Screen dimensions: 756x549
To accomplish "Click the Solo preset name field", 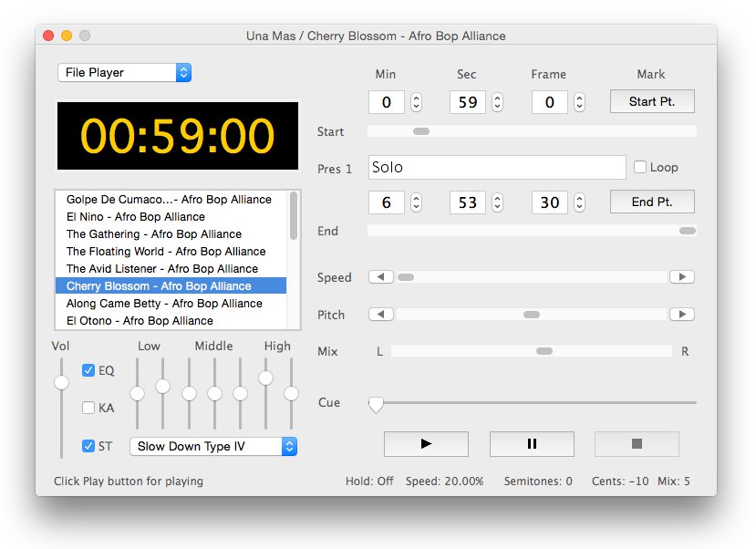I will point(497,167).
